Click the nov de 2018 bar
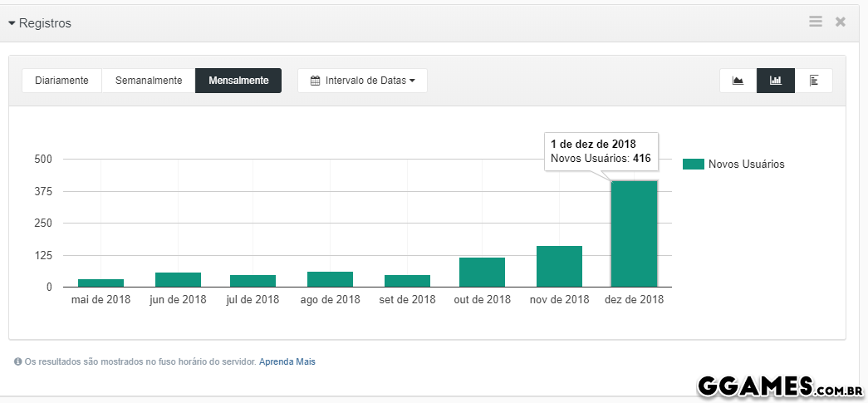Image resolution: width=868 pixels, height=403 pixels. point(559,267)
